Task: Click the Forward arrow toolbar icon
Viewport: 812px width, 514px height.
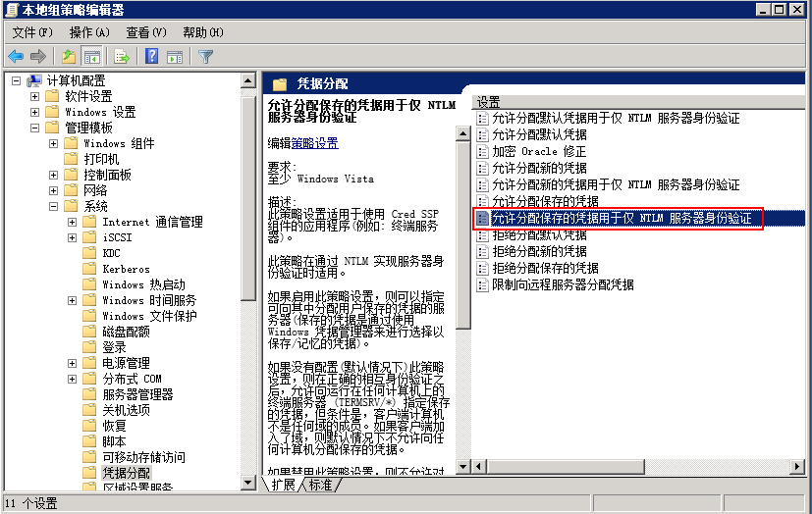Action: pyautogui.click(x=38, y=56)
